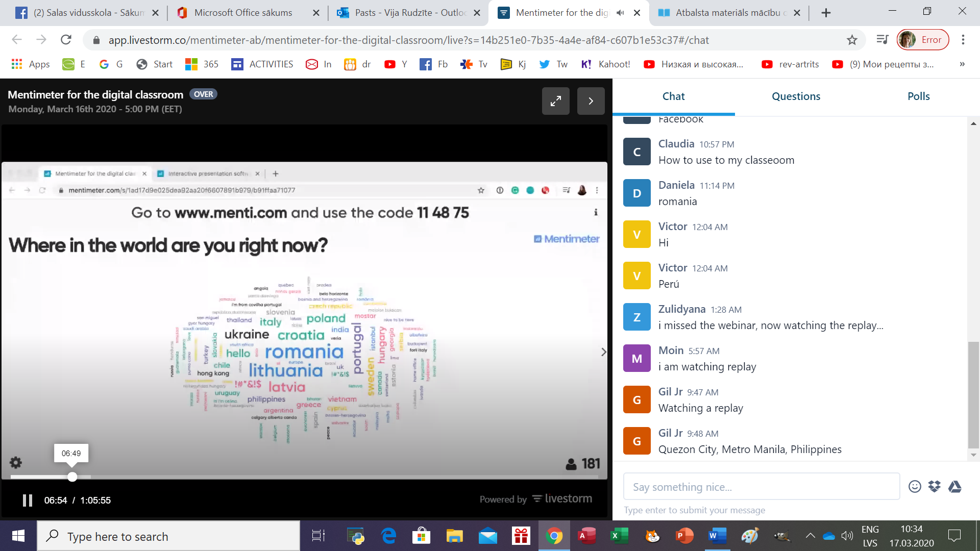980x551 pixels.
Task: Click Zulidyana's avatar in the chat
Action: [x=636, y=317]
